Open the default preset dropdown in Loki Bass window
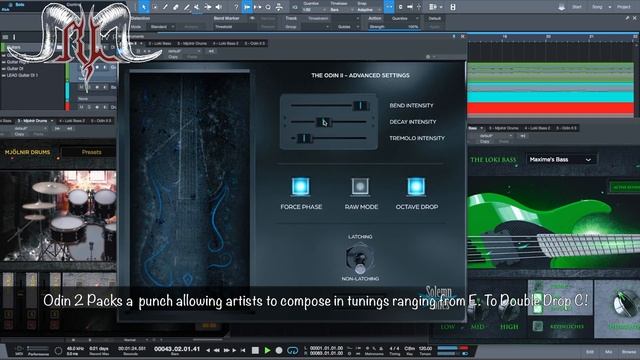Image resolution: width=640 pixels, height=360 pixels. 496,136
